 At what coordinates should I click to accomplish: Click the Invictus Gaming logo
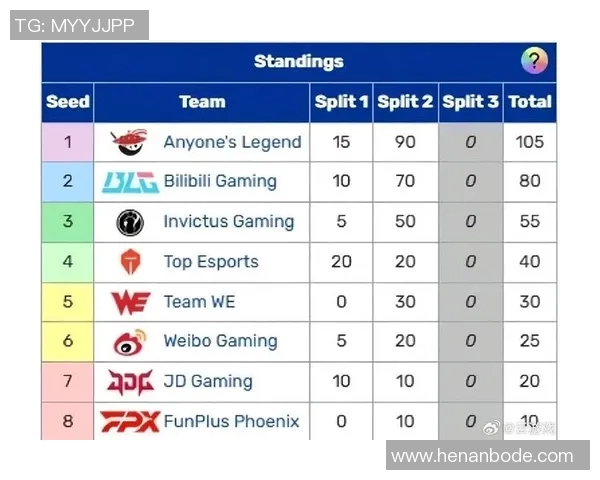tap(130, 222)
